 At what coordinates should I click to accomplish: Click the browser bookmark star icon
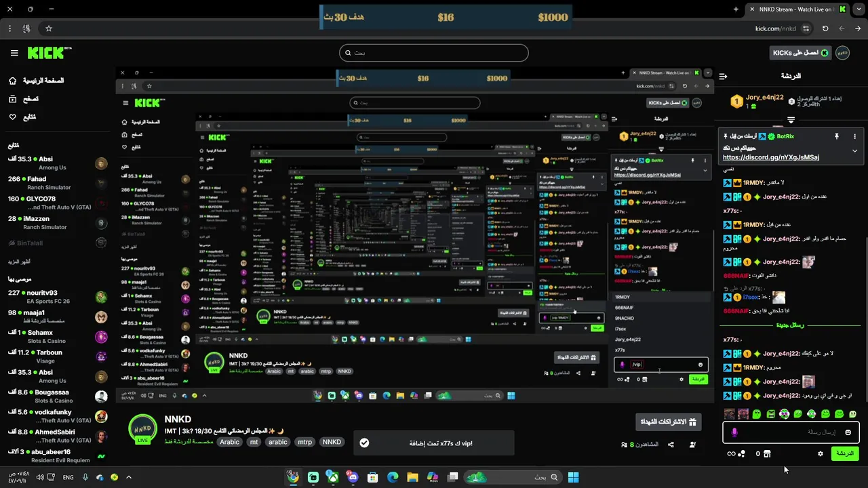pyautogui.click(x=49, y=28)
